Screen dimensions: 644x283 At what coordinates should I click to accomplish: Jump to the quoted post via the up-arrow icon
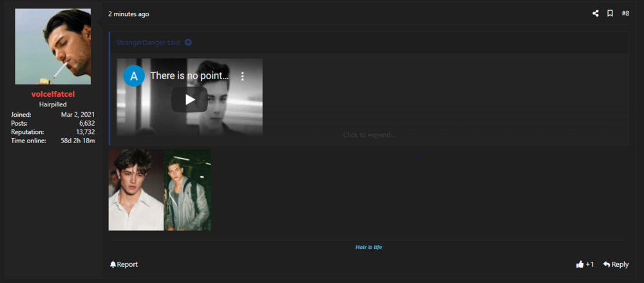188,43
